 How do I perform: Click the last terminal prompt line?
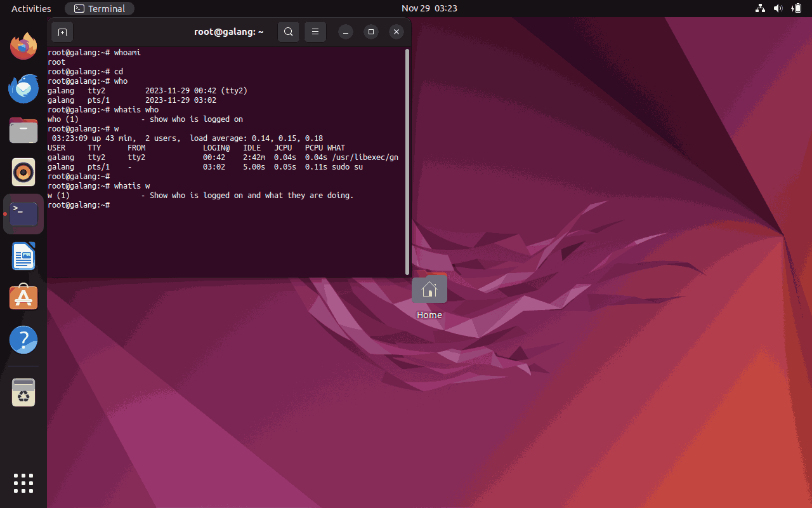79,205
